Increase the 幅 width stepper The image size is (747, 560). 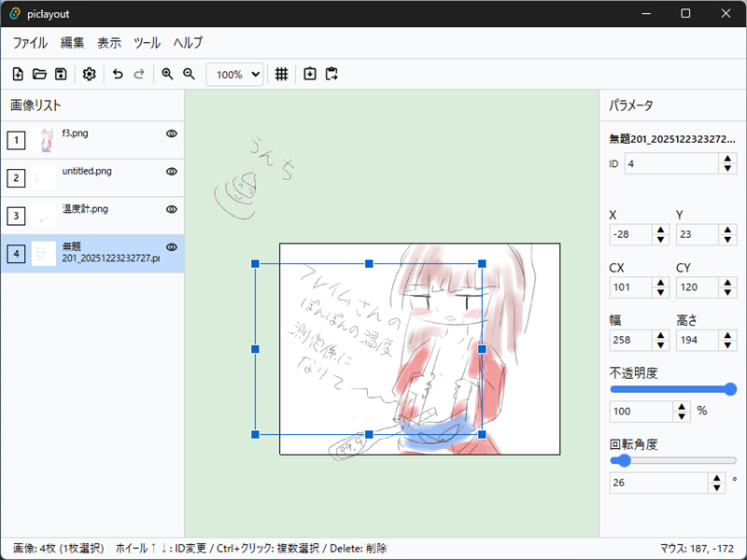tap(660, 335)
